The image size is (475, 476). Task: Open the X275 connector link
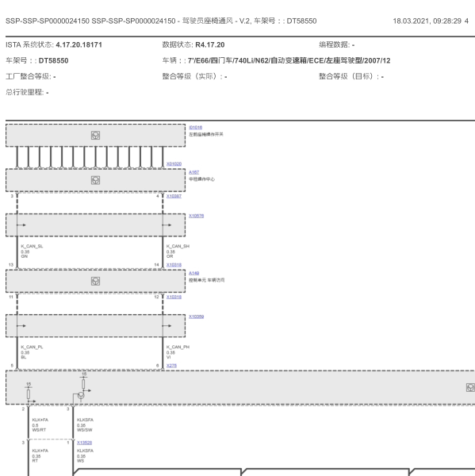coord(171,366)
